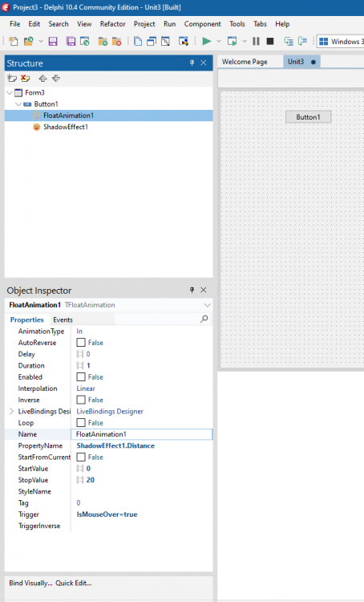Switch to the Properties tab
This screenshot has height=602, width=364.
click(x=26, y=319)
